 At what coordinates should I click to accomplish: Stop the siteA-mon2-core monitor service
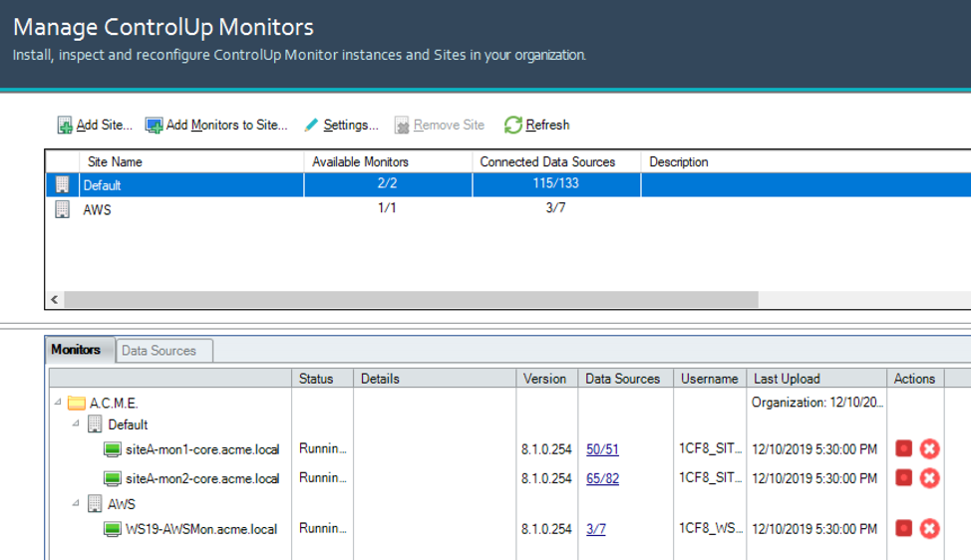(x=903, y=477)
